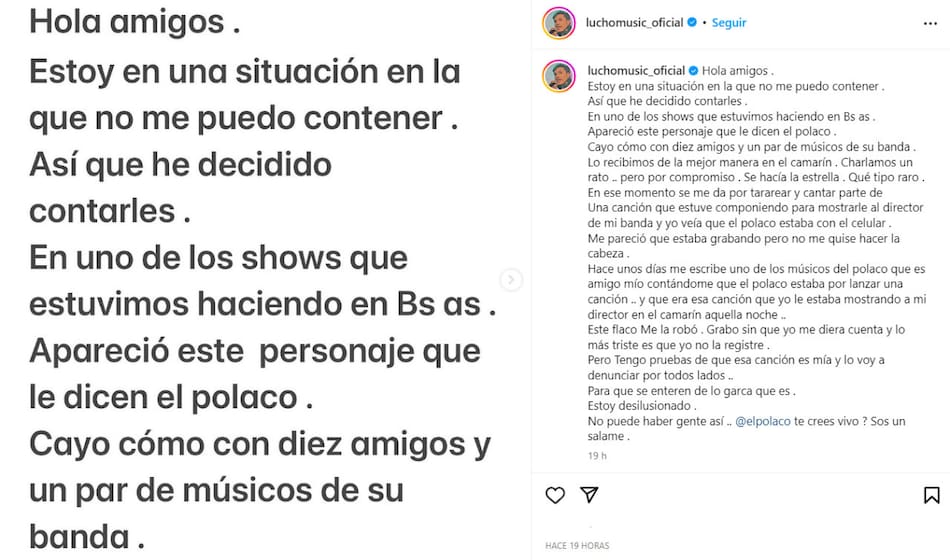Open the @elpolaco mention link
Image resolution: width=950 pixels, height=560 pixels.
point(762,421)
